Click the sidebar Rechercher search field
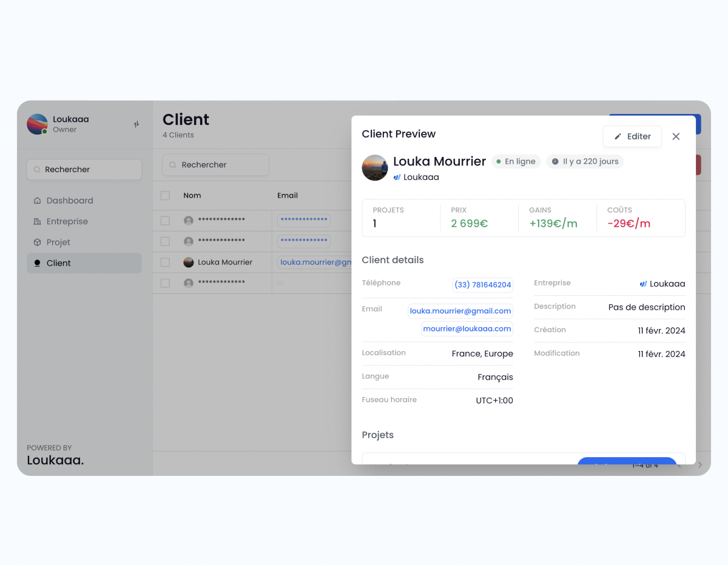 click(84, 170)
